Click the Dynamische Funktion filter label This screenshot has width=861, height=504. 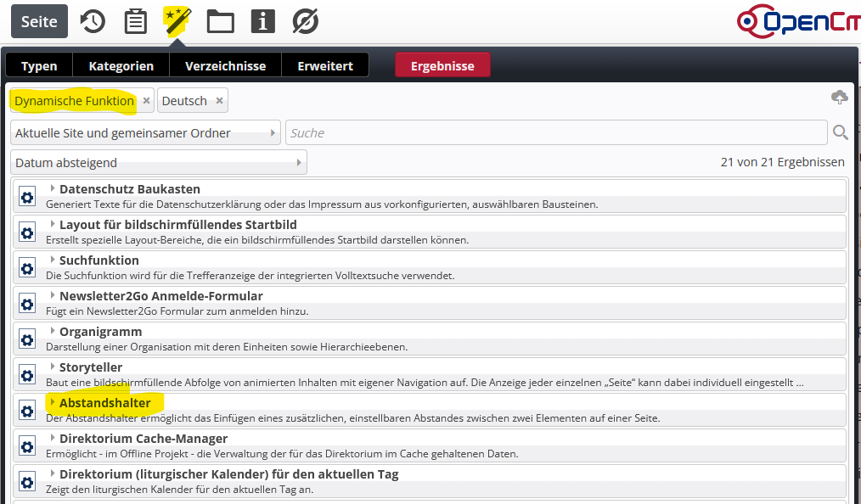(x=74, y=101)
